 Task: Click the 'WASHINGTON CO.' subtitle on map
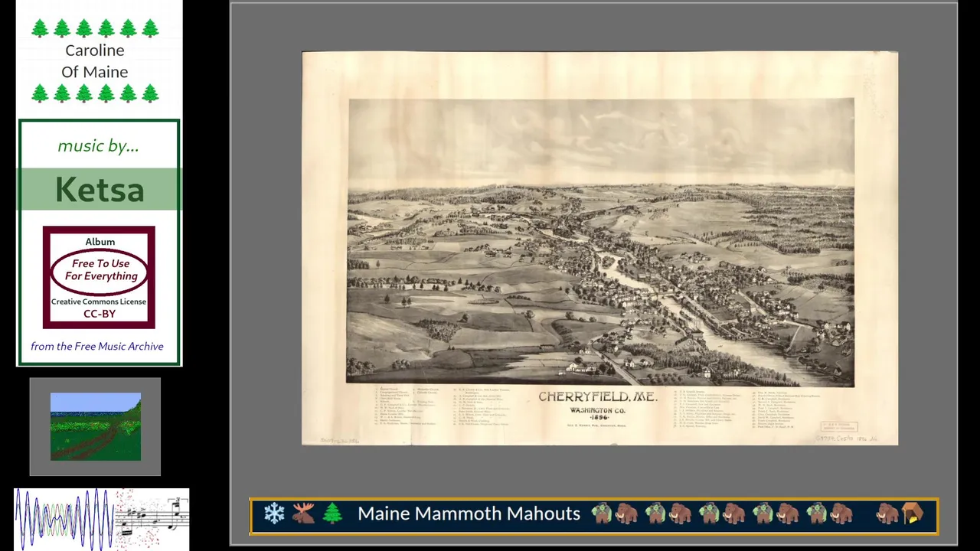point(598,410)
